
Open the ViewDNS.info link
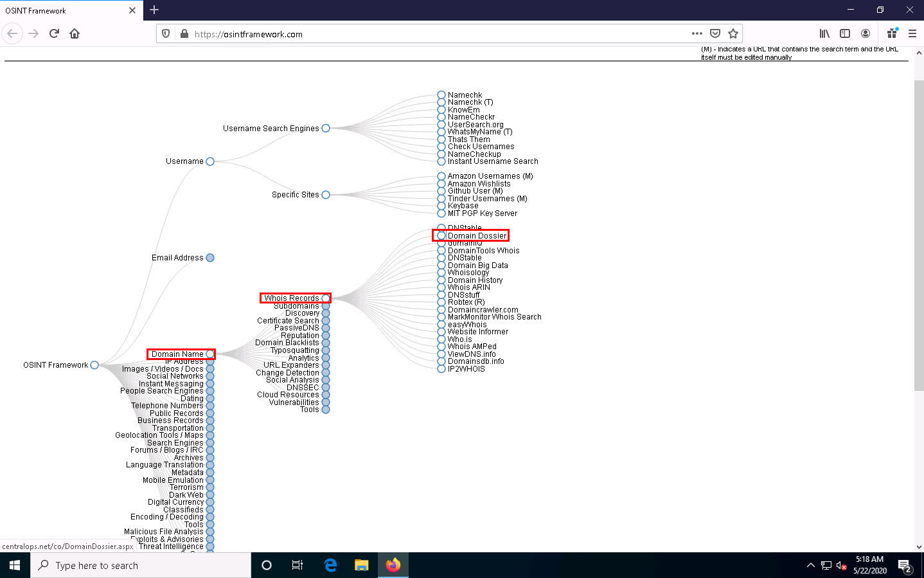click(472, 354)
